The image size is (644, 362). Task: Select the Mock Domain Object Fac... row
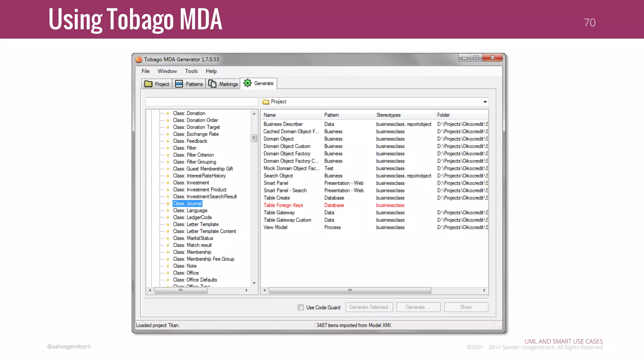[374, 168]
